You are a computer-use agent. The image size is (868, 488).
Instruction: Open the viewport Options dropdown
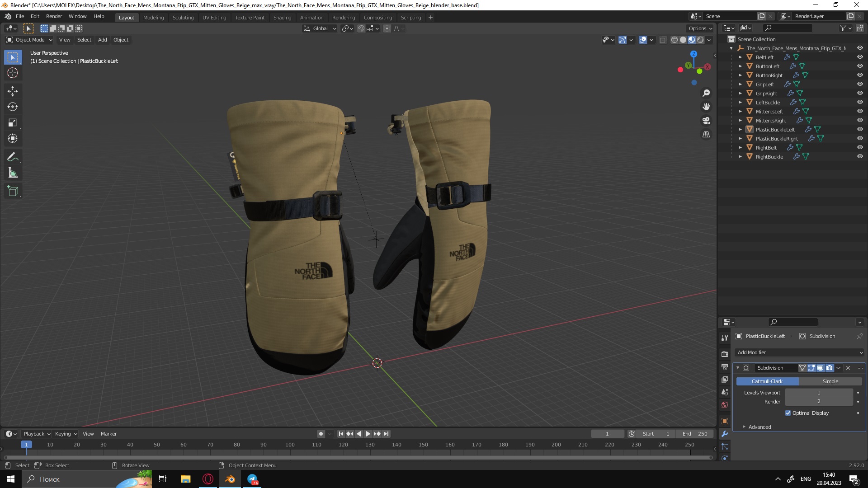(x=700, y=28)
